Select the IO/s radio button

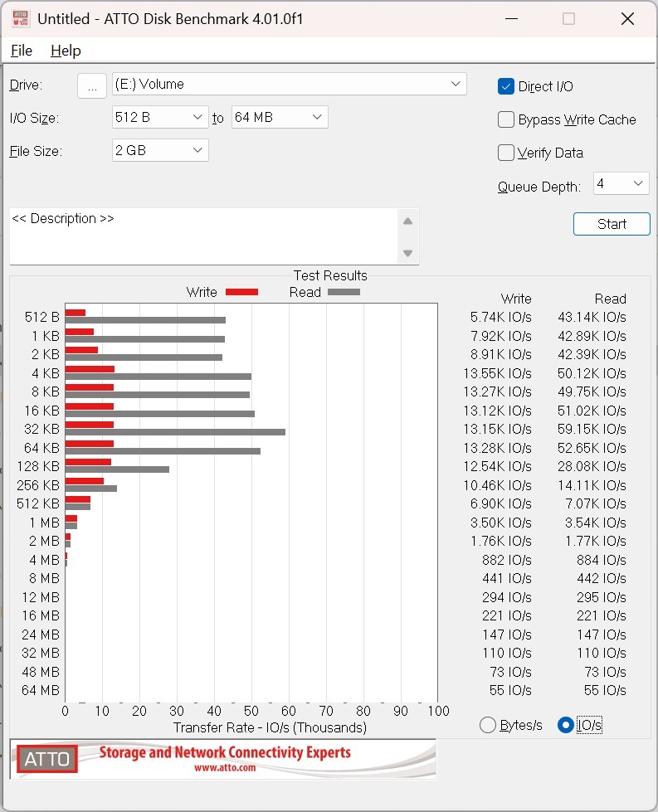pyautogui.click(x=566, y=725)
